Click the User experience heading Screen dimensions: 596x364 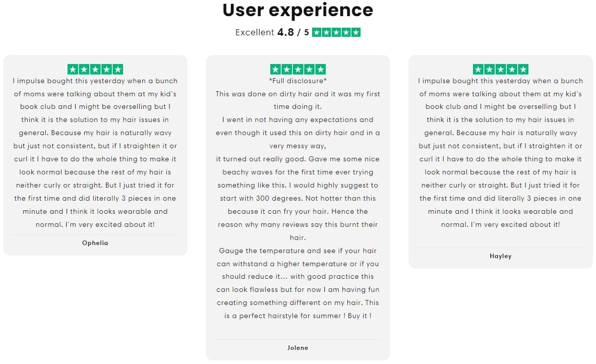[297, 10]
